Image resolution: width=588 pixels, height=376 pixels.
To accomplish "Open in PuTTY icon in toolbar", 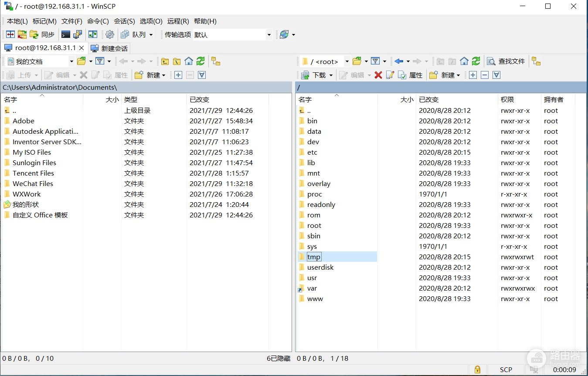I will (78, 34).
